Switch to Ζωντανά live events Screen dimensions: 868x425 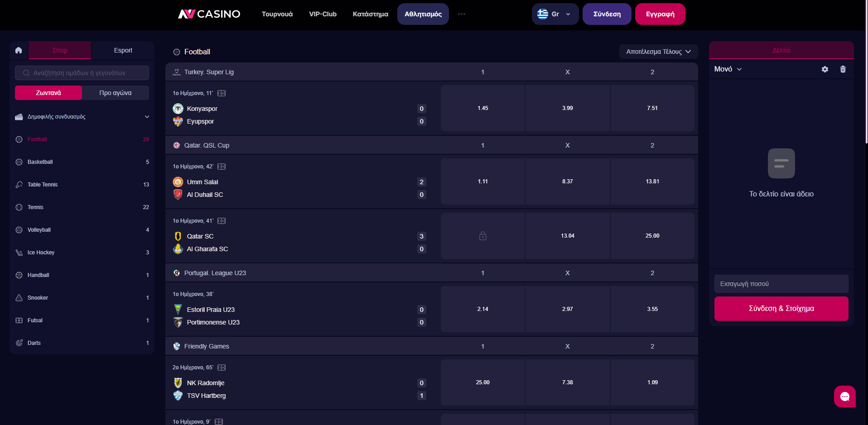coord(48,93)
